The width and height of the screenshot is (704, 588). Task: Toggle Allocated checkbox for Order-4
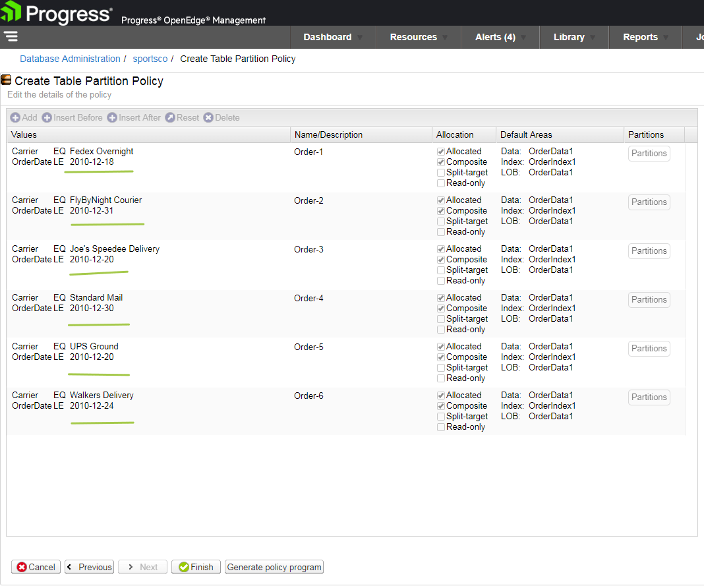441,298
